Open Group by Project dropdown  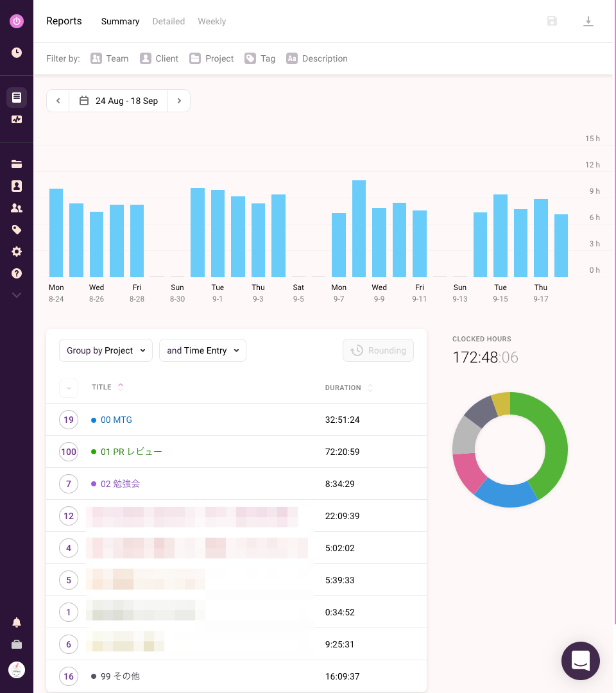point(106,350)
